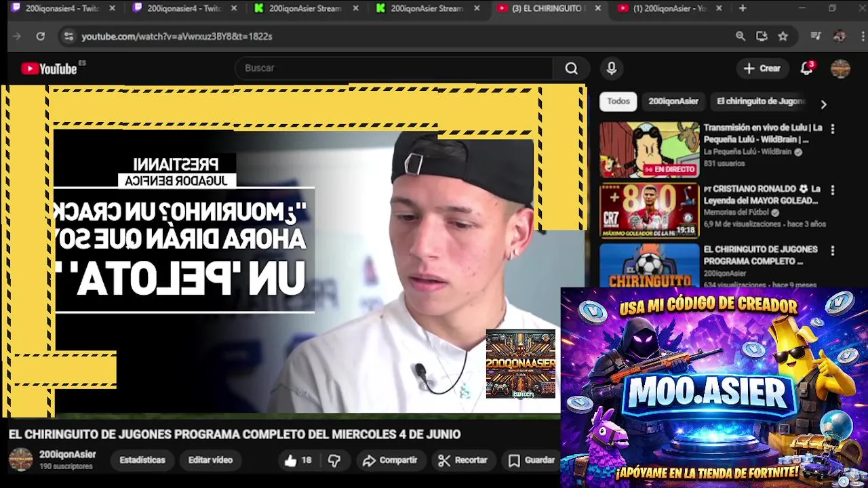Open 'CRISTIANO RONALDO La Leyenda' video title
The width and height of the screenshot is (868, 488).
(x=762, y=195)
